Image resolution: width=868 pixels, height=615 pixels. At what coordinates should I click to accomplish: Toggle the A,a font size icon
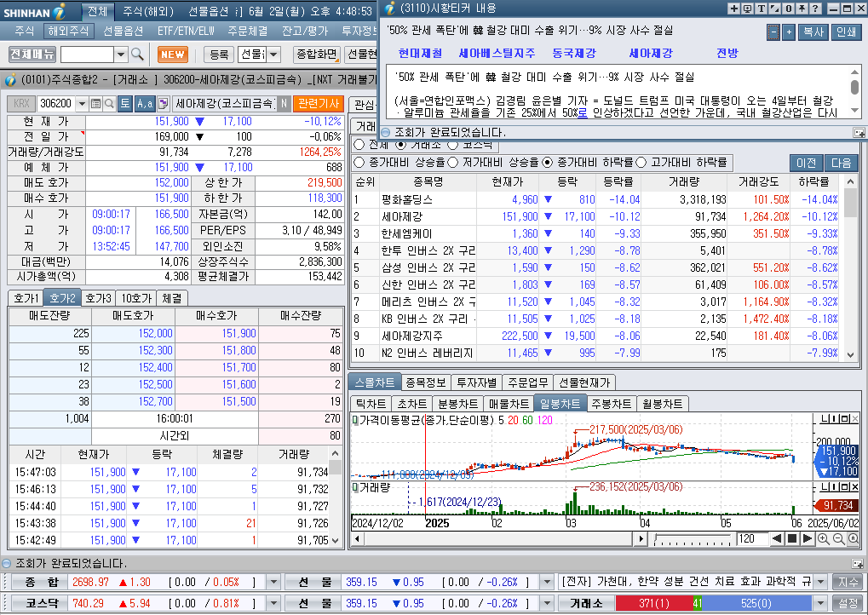[145, 104]
